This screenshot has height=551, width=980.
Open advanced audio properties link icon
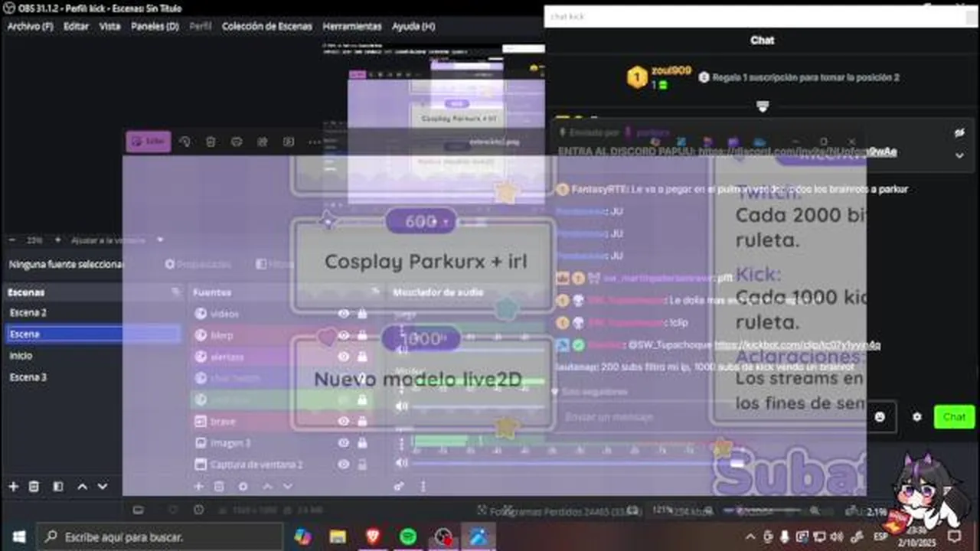point(399,486)
